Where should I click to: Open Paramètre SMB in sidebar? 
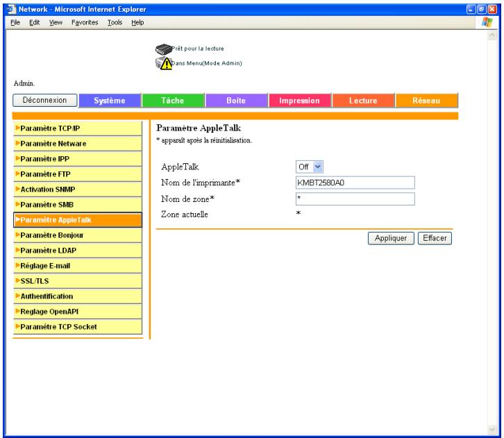[78, 205]
